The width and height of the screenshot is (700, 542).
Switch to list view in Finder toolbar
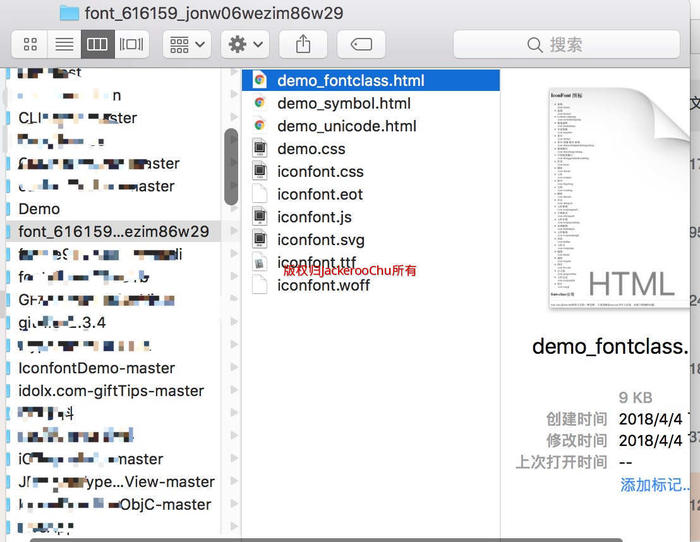(x=64, y=44)
